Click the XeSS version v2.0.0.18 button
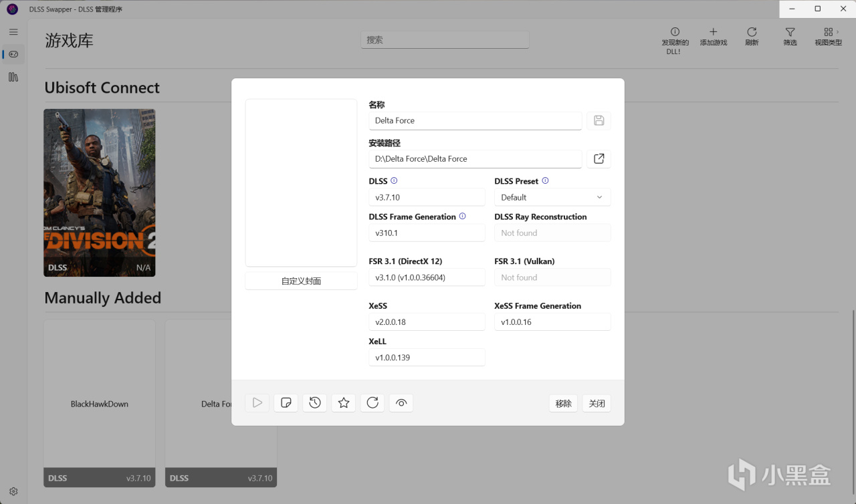 click(x=427, y=322)
